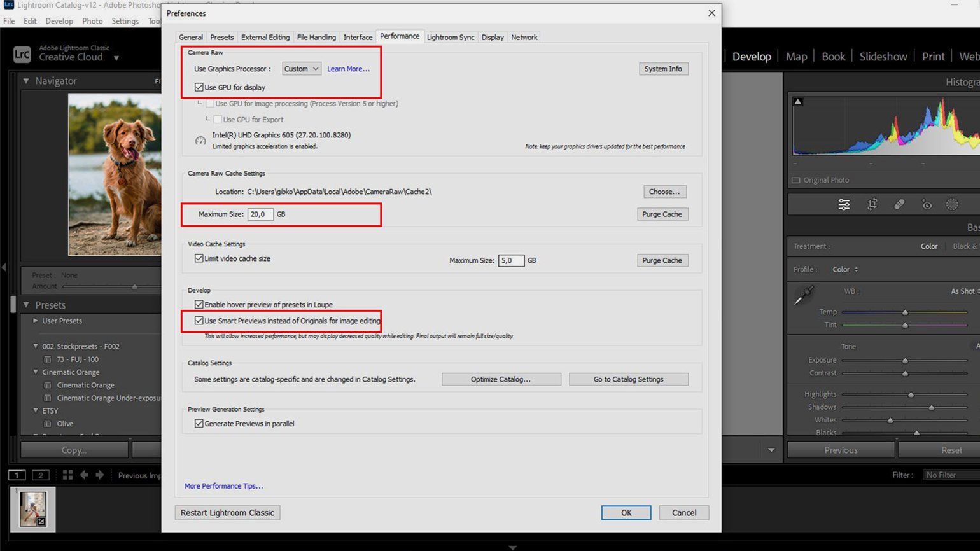Screen dimensions: 980x551
Task: Expand User Presets group
Action: 36,321
